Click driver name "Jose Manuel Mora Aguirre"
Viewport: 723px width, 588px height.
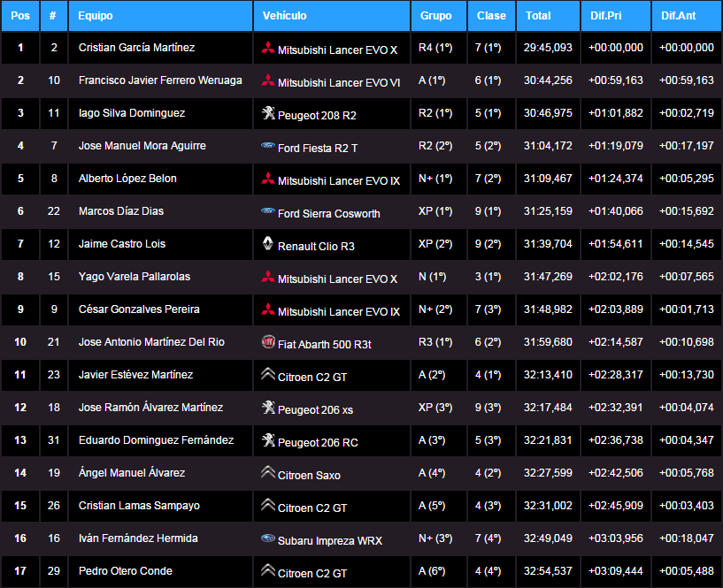pos(142,146)
